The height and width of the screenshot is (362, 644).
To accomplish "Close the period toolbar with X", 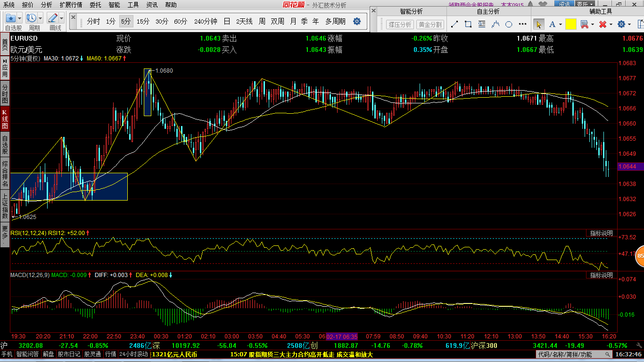I will coord(74,18).
